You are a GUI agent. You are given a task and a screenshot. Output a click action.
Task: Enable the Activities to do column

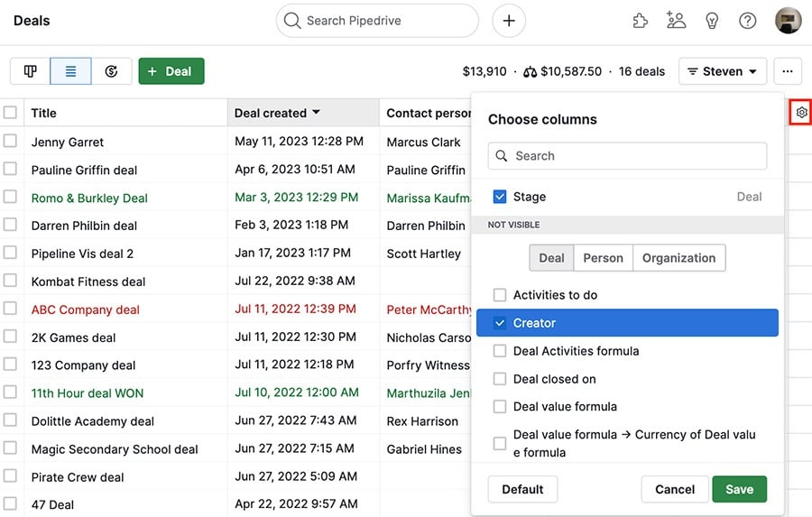[500, 295]
